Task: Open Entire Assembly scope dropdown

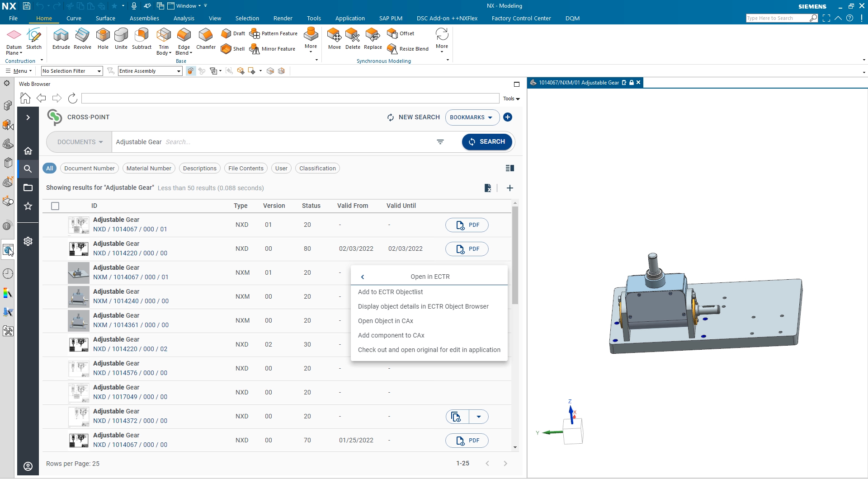Action: [150, 71]
